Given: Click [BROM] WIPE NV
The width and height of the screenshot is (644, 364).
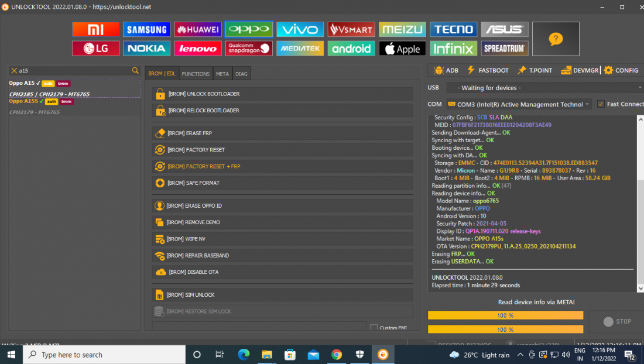Looking at the screenshot, I should tap(282, 239).
